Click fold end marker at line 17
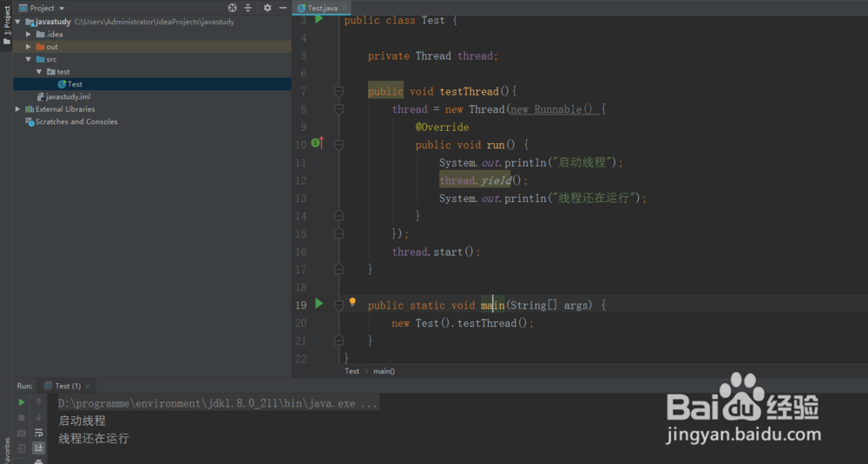 click(339, 270)
